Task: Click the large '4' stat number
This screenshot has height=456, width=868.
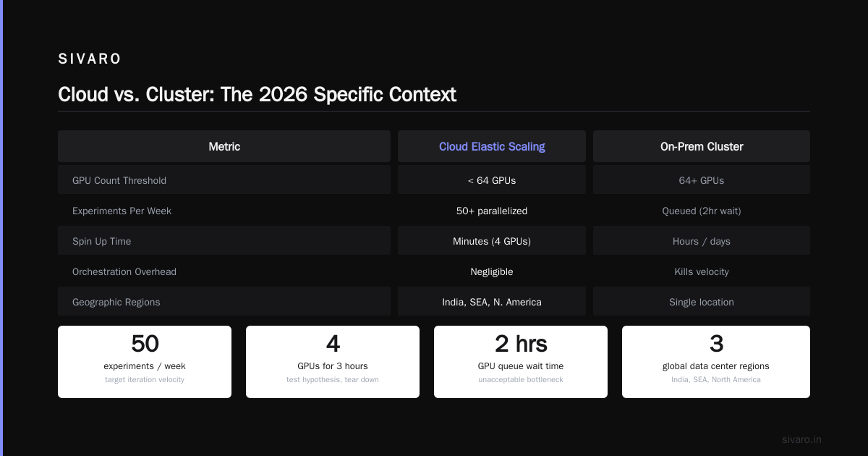Action: pyautogui.click(x=333, y=344)
